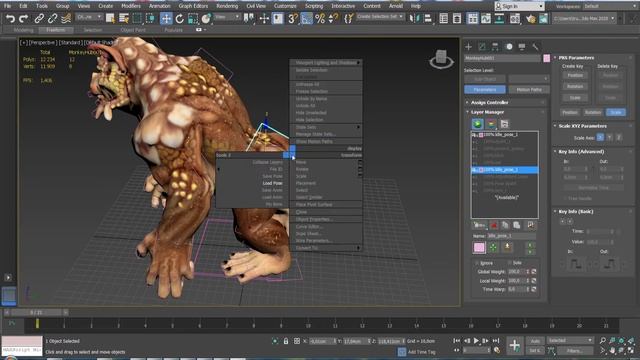Viewport: 640px width, 360px height.
Task: Click the teapot Render icon
Action: pyautogui.click(x=531, y=19)
